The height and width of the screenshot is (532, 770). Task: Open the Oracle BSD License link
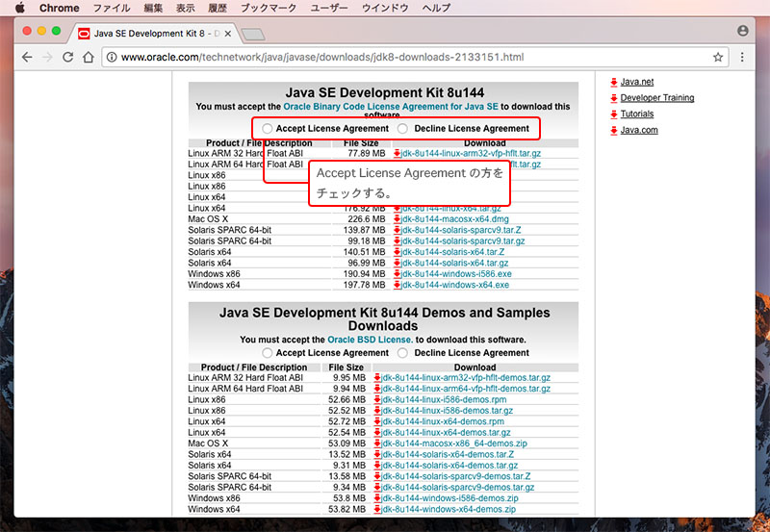[x=369, y=340]
